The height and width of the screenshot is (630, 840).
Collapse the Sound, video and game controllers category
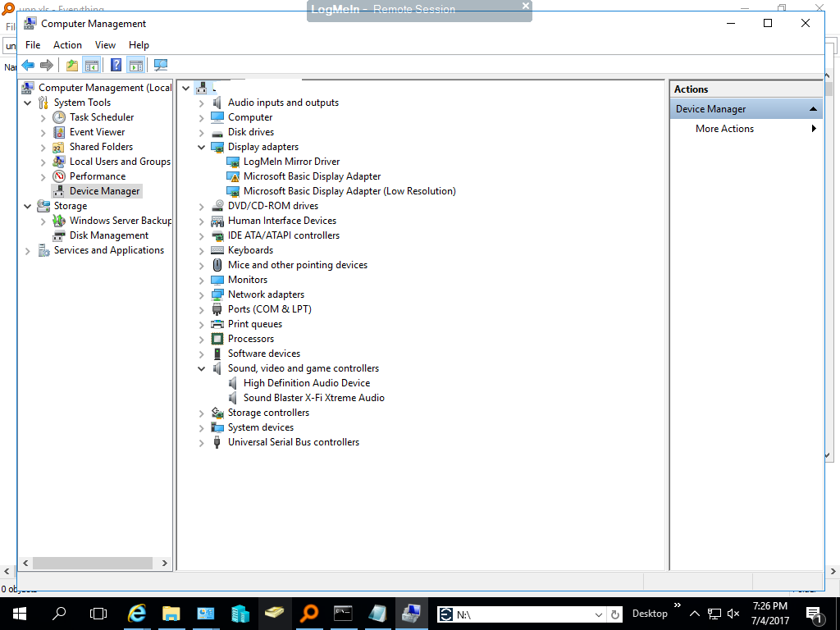[x=201, y=367]
